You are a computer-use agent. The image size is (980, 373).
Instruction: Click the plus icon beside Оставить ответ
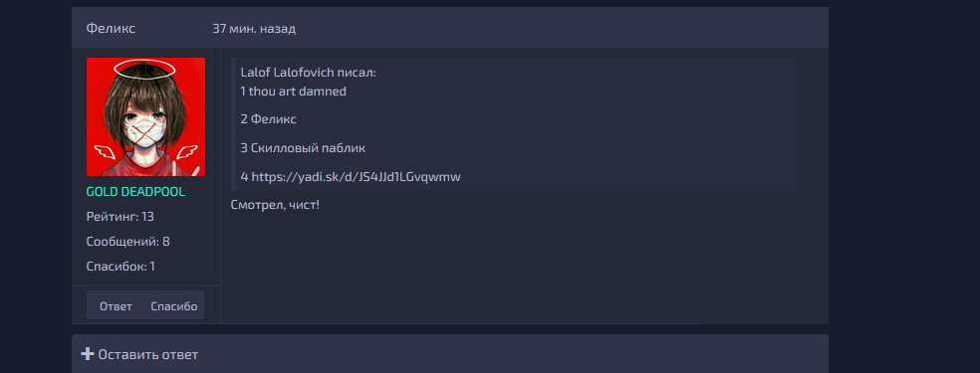pyautogui.click(x=88, y=354)
